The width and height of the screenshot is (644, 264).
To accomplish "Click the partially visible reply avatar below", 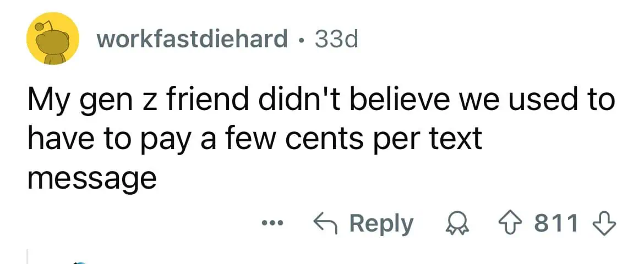I will 80,262.
